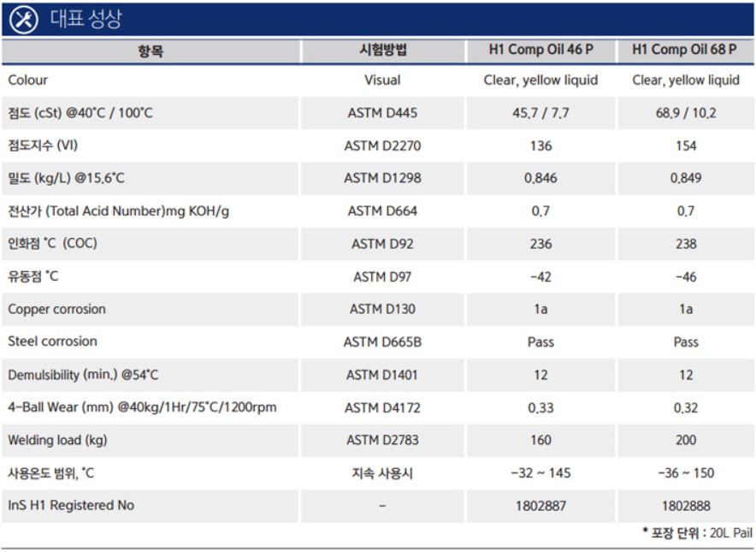Select the '항목' column header
This screenshot has width=756, height=552.
pyautogui.click(x=151, y=50)
